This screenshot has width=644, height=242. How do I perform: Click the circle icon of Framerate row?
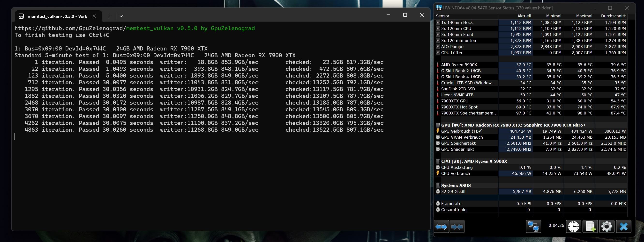pyautogui.click(x=438, y=204)
